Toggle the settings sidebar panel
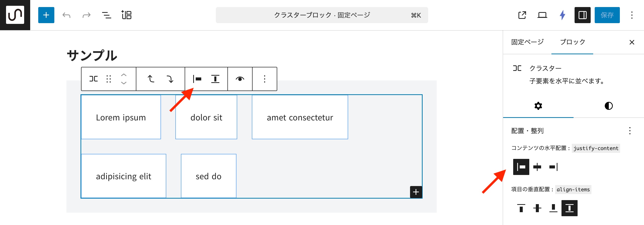 (x=582, y=15)
